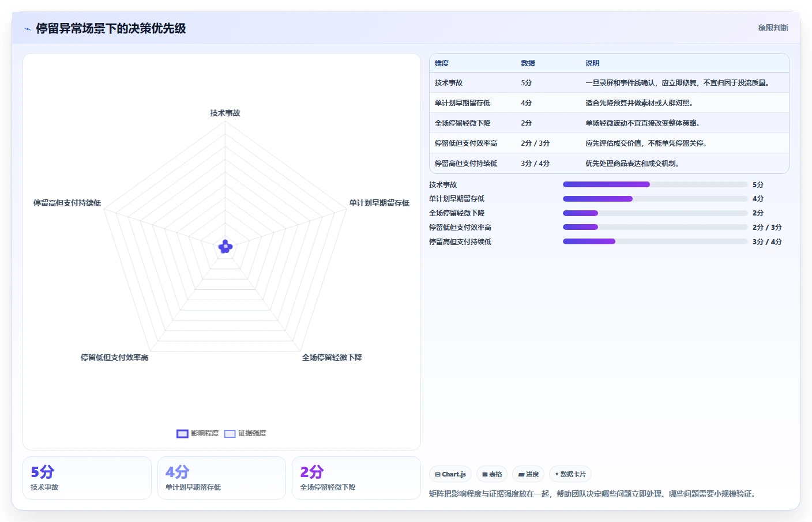This screenshot has height=522, width=812.
Task: Click the 象限判断 label in the header
Action: pos(773,28)
